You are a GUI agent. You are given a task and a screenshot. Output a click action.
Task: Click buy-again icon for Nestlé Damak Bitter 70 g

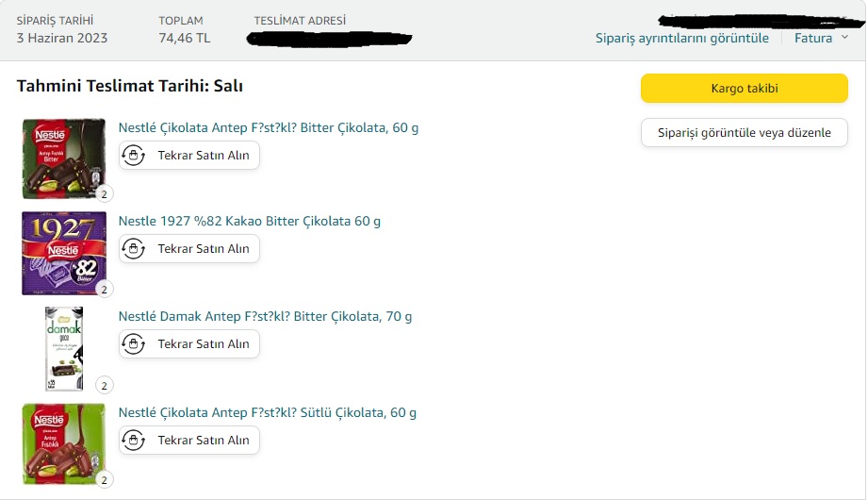point(134,343)
